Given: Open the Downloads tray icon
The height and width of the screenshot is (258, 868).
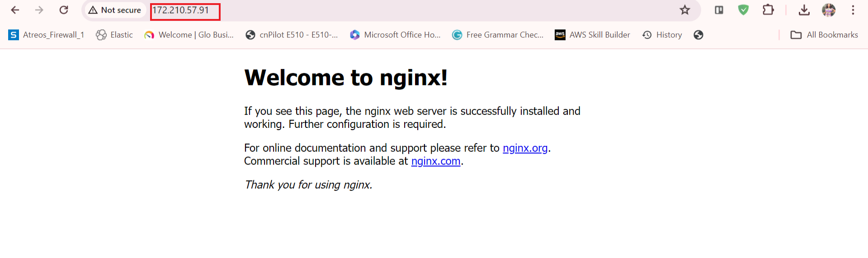Looking at the screenshot, I should coord(804,10).
